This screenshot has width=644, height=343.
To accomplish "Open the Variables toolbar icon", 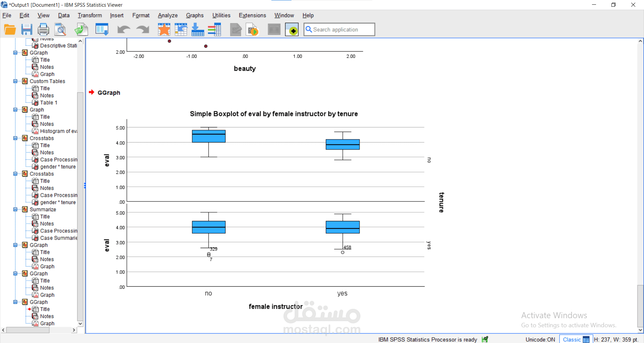I will pyautogui.click(x=214, y=30).
